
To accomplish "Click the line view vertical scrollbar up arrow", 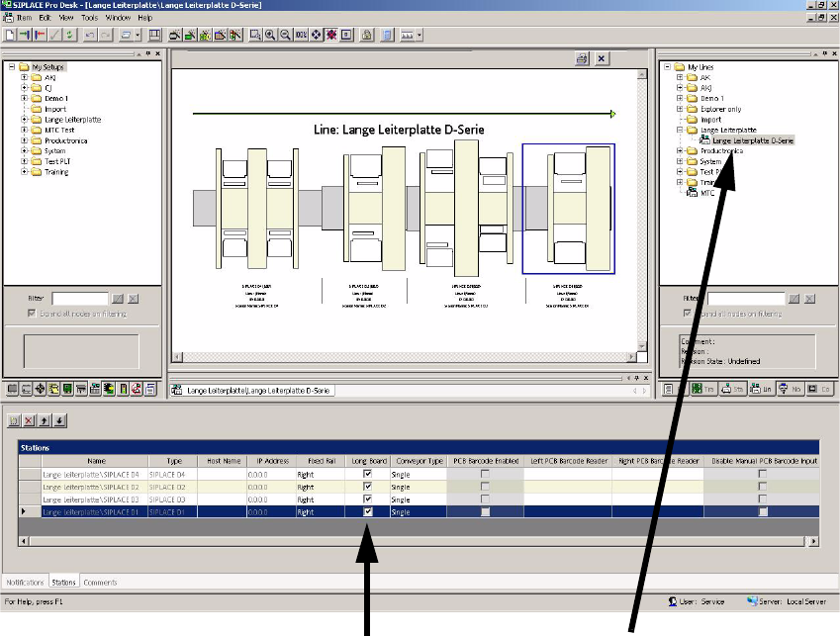I will [x=642, y=74].
